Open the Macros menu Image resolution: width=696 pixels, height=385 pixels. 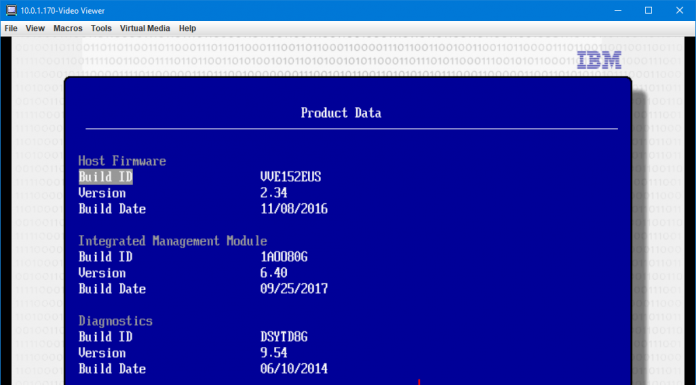point(68,28)
